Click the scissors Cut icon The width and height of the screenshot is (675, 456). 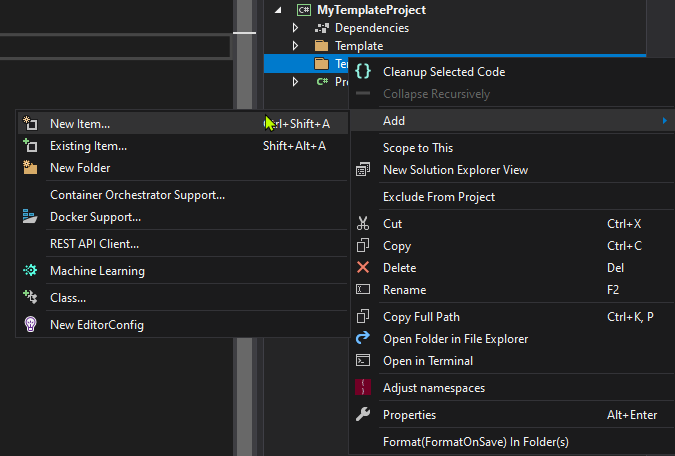(x=363, y=223)
